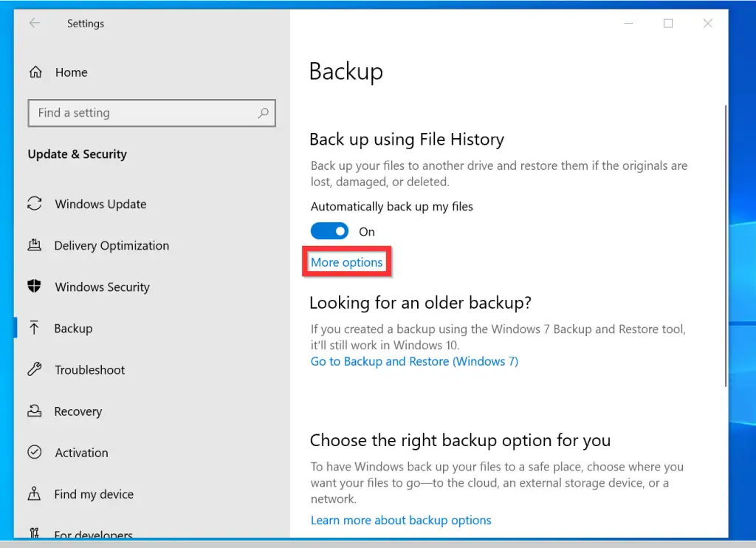Go to Backup and Restore (Windows 7)
Screen dimensions: 756x548
[x=414, y=361]
